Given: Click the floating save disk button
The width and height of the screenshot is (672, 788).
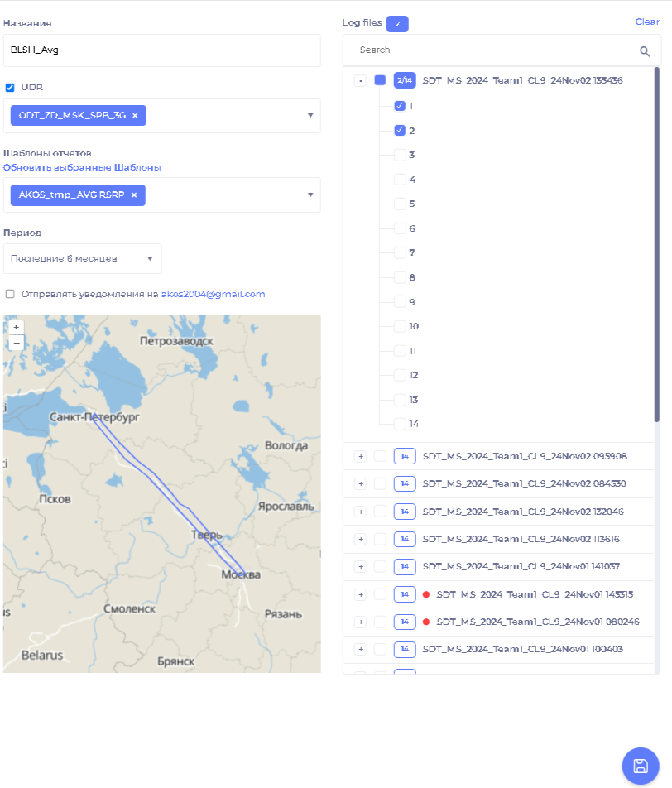Looking at the screenshot, I should pyautogui.click(x=640, y=766).
